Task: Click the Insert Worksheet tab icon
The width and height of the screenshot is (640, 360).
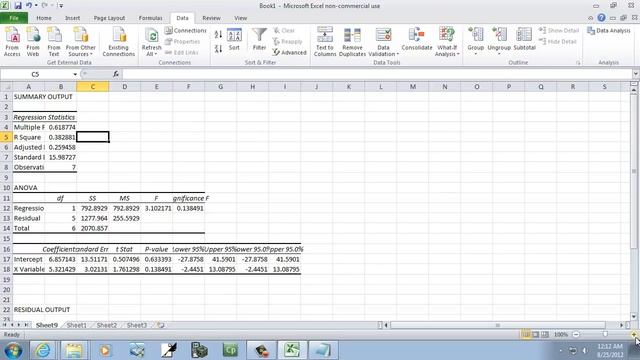Action: click(160, 325)
